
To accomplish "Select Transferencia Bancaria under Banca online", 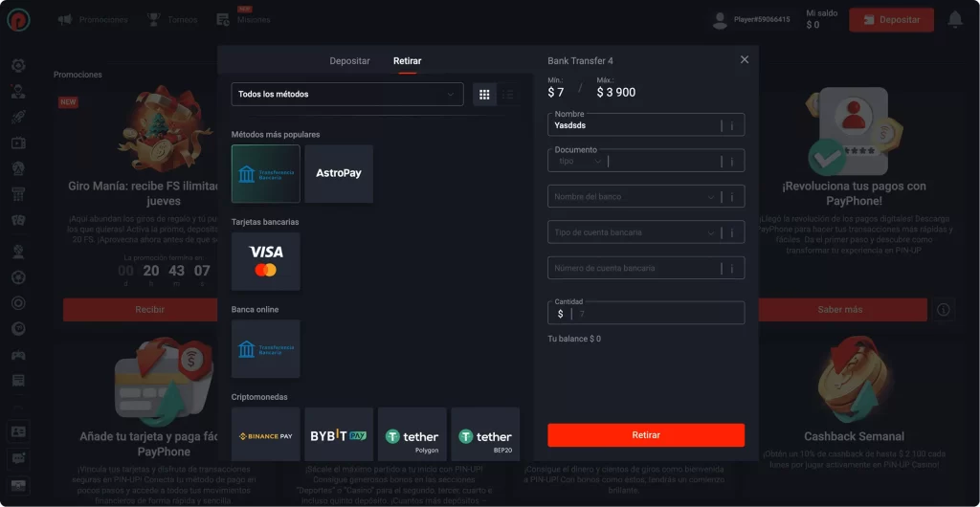I will coord(265,349).
